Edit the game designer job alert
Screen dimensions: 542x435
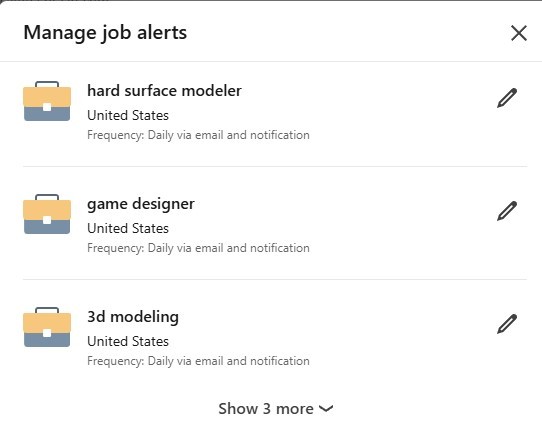point(507,211)
